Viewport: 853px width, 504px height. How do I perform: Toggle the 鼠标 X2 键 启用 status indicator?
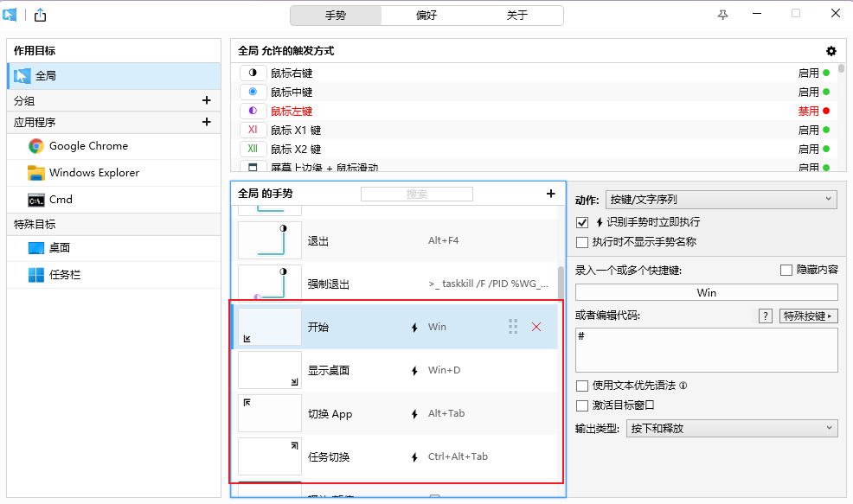tap(826, 149)
